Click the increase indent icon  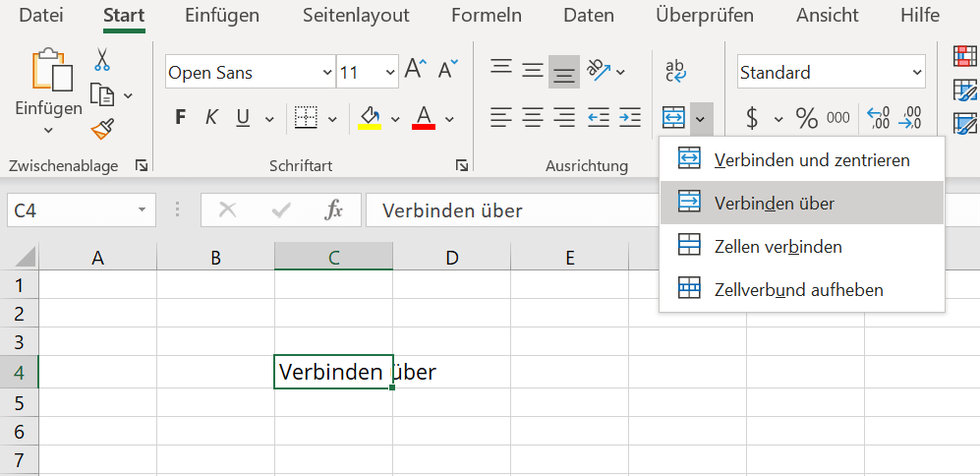coord(629,118)
